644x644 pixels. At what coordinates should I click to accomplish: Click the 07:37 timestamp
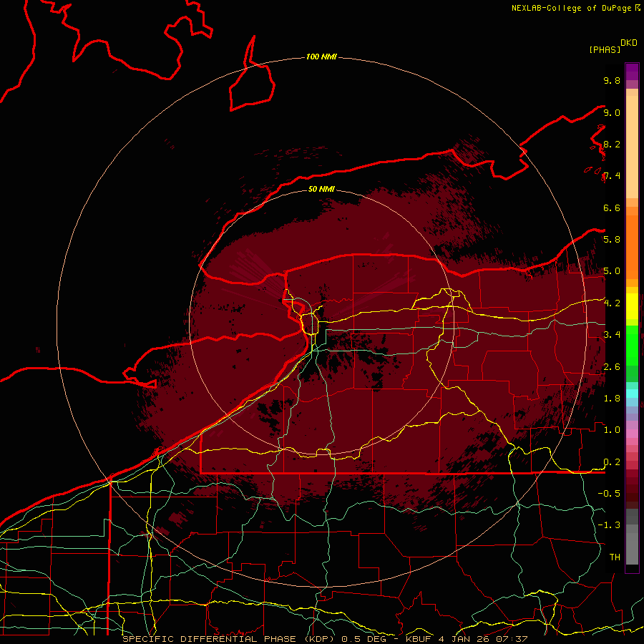click(511, 639)
